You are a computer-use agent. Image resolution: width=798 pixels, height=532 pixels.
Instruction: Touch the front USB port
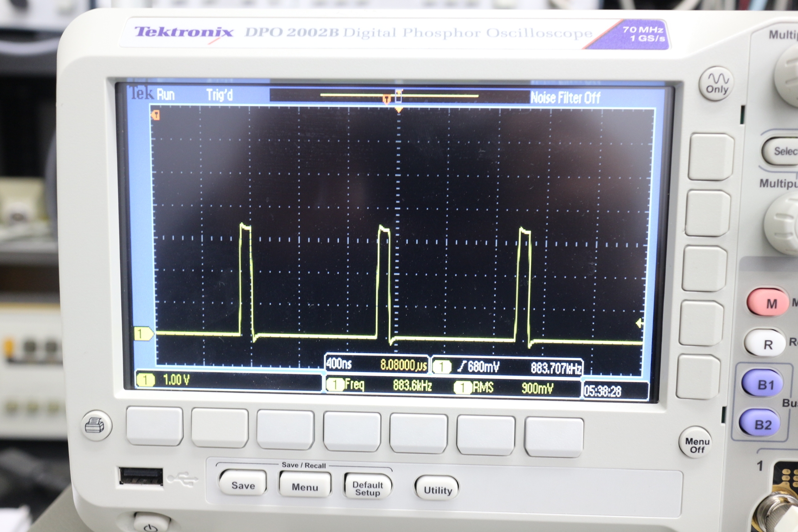tap(141, 476)
